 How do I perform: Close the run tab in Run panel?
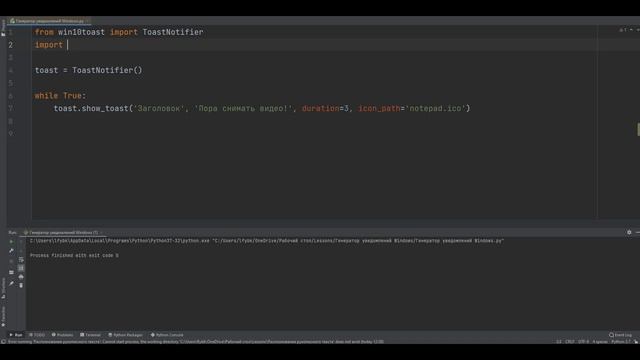tap(101, 233)
